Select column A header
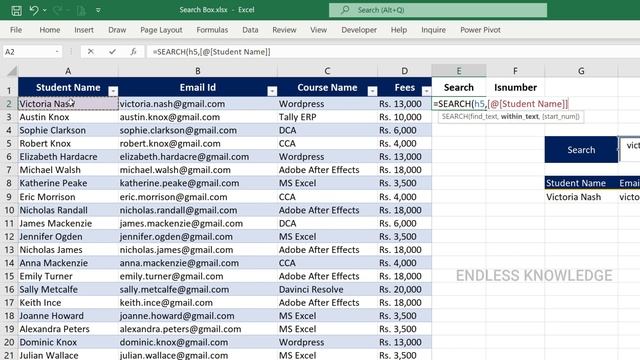Screen dimensions: 640x360 (68, 71)
